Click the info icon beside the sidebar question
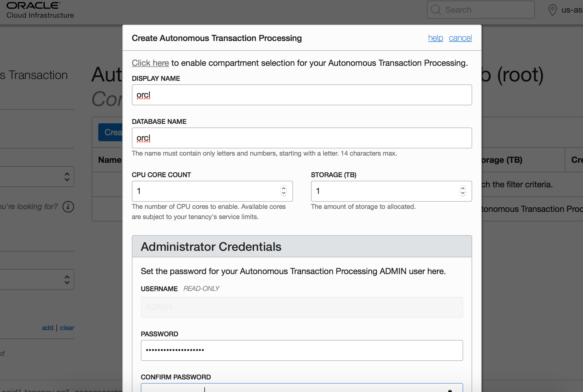 68,207
